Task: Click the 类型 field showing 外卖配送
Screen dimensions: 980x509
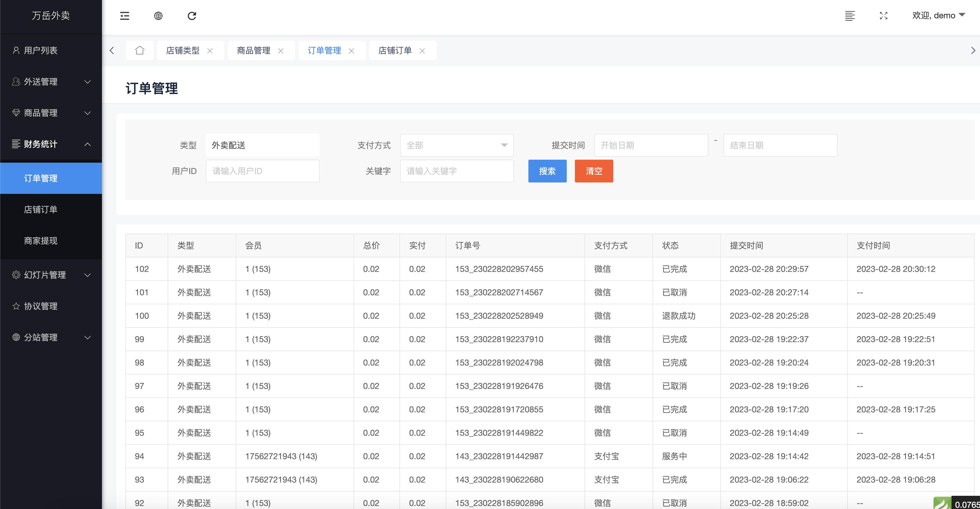Action: click(262, 145)
